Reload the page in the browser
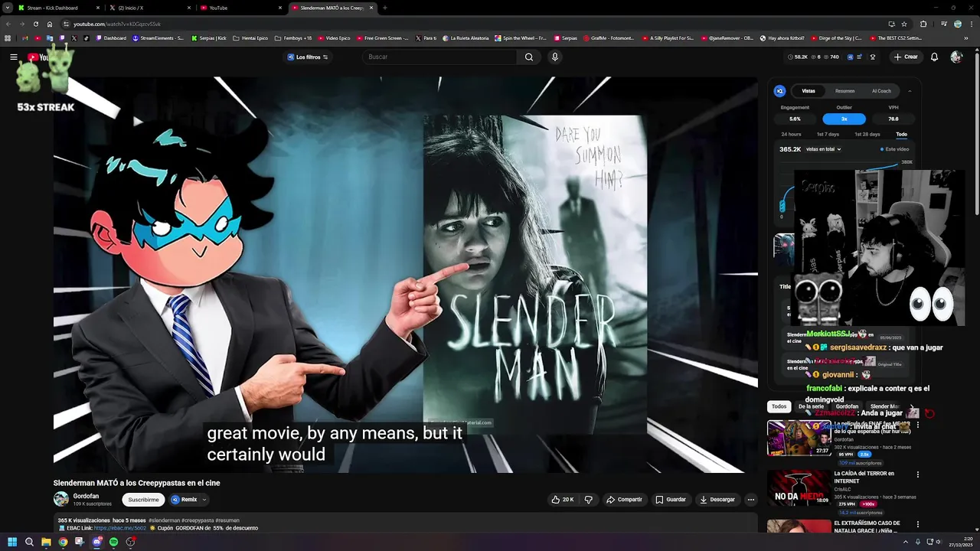 pyautogui.click(x=36, y=24)
